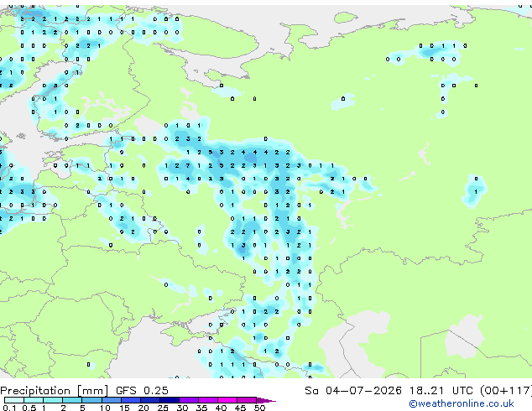Click the 0.5–1 mm legend color swatch
Screen dimensions: 532x411
(x=34, y=400)
